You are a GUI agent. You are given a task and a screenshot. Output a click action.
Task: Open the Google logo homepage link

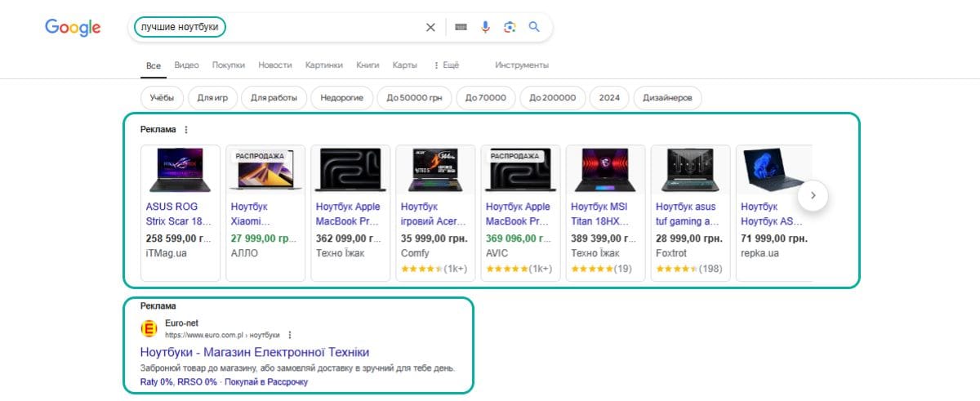coord(73,28)
